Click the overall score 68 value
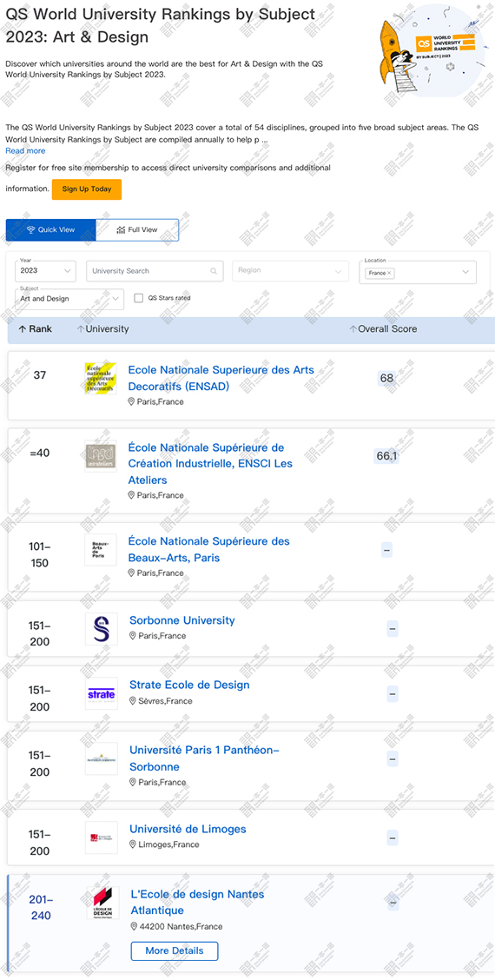The image size is (495, 980). (x=386, y=378)
